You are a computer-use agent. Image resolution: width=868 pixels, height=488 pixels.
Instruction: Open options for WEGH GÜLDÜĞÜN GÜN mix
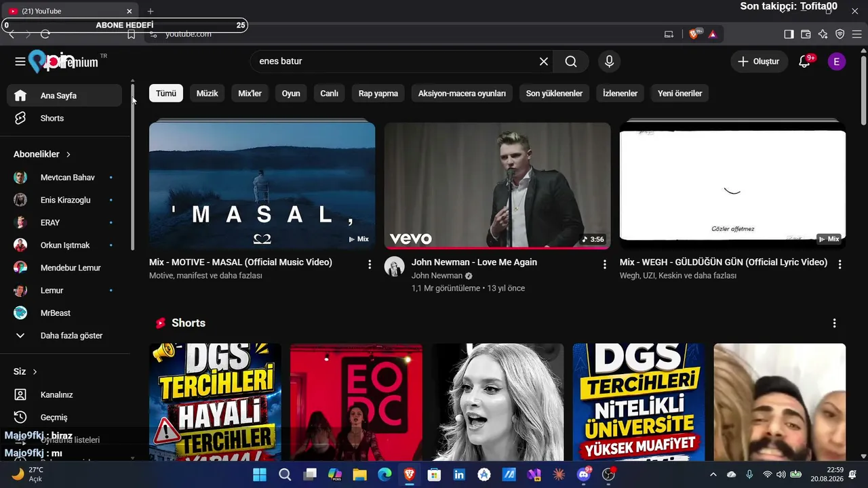pos(840,264)
